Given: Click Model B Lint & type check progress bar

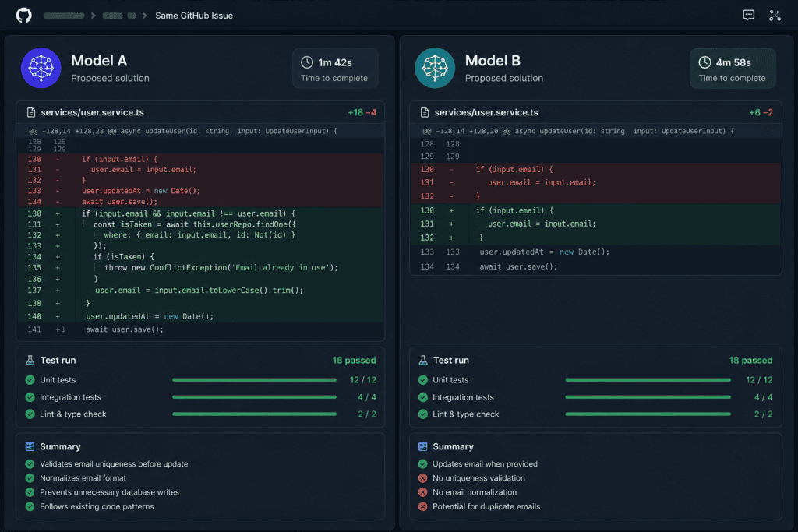Looking at the screenshot, I should tap(648, 414).
